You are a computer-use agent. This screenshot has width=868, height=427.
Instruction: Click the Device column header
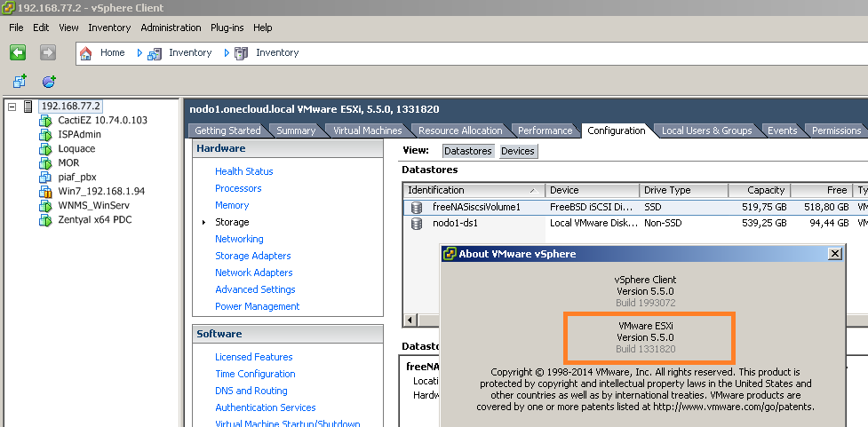click(593, 190)
